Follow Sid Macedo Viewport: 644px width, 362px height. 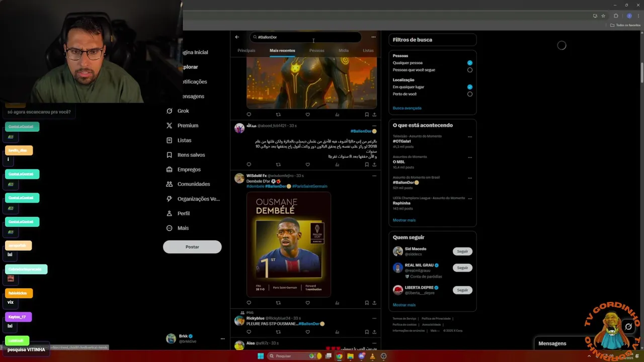462,251
